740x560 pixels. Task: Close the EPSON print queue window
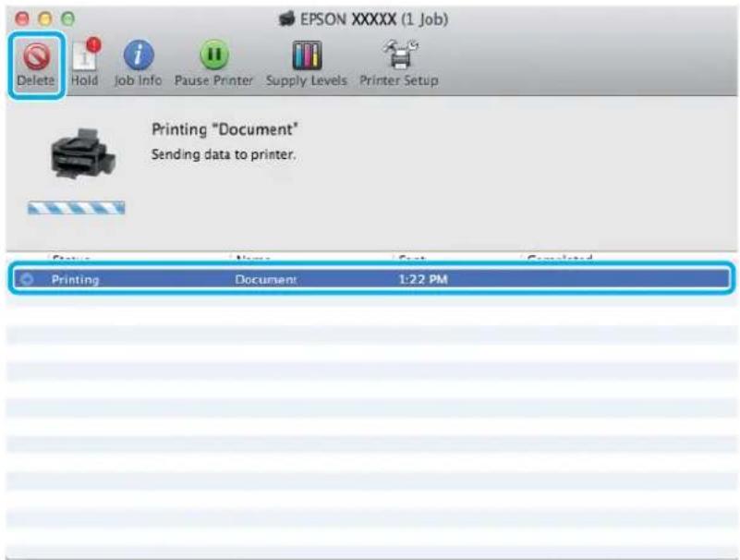(x=21, y=18)
